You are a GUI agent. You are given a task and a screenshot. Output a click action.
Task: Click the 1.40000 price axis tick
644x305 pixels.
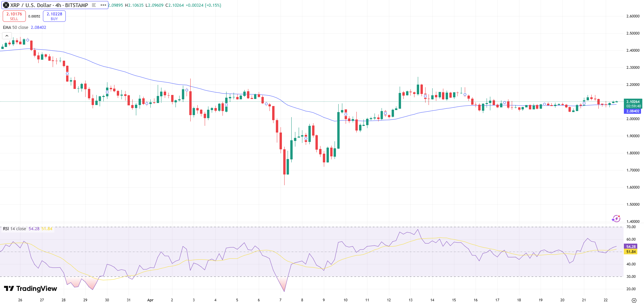pyautogui.click(x=633, y=221)
